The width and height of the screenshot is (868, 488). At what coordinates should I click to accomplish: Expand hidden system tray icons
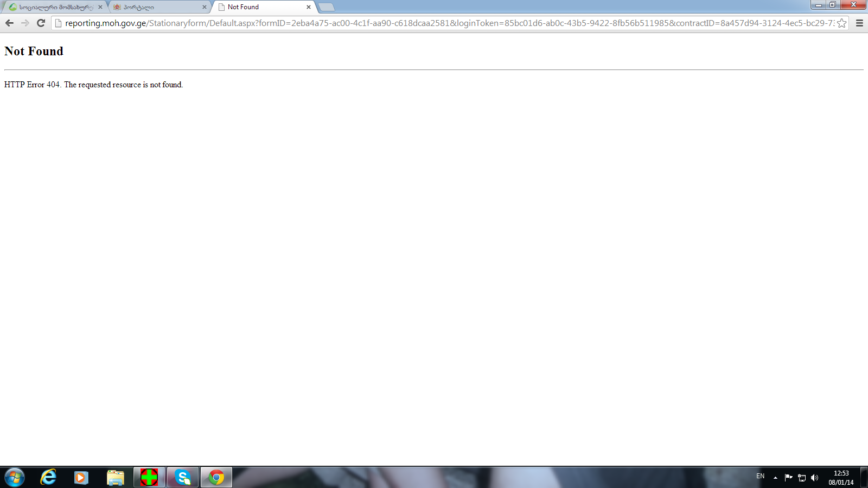(x=775, y=478)
